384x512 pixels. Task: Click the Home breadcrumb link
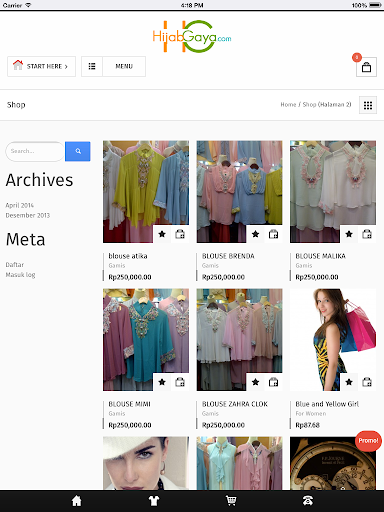point(288,105)
